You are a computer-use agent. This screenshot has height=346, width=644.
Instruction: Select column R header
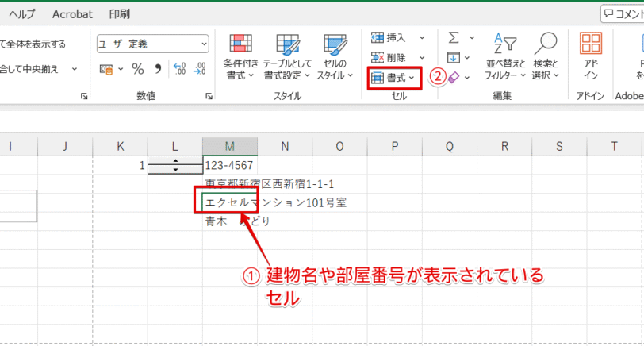tap(504, 146)
